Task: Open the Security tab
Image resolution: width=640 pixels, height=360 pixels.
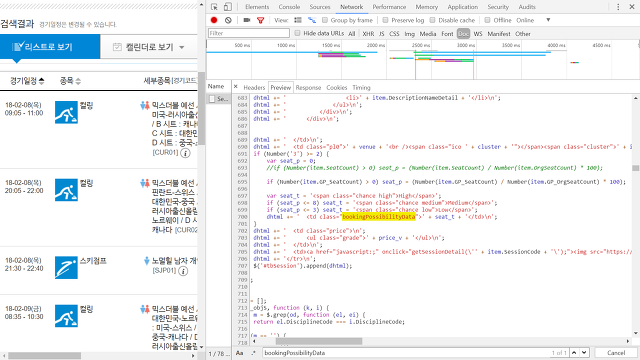Action: point(498,7)
